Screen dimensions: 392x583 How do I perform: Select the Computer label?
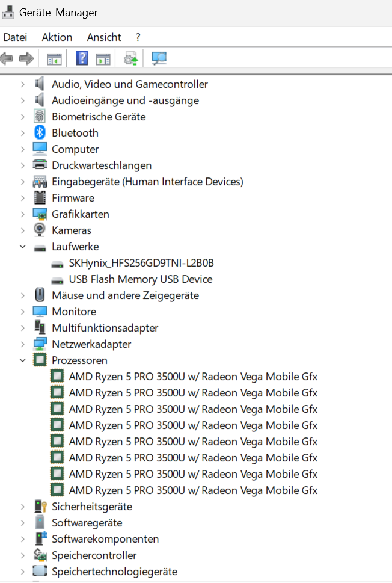click(75, 149)
